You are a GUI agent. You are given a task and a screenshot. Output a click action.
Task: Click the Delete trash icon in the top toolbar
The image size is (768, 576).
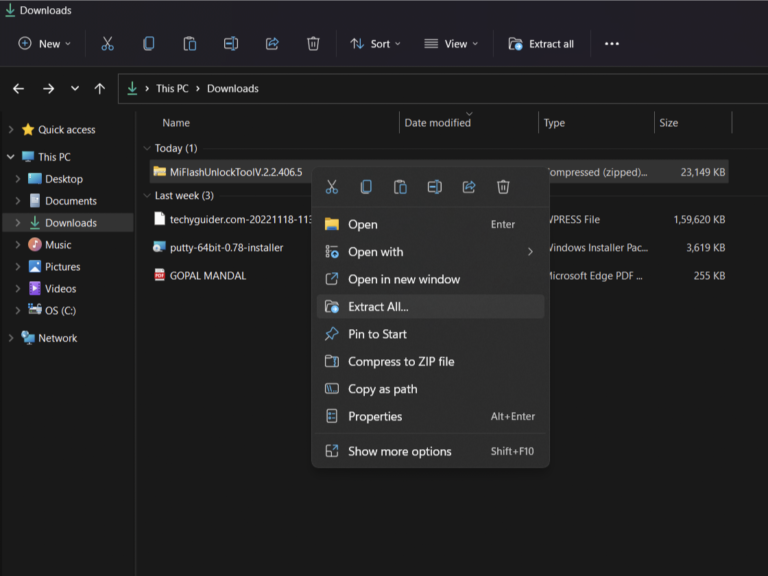coord(313,44)
